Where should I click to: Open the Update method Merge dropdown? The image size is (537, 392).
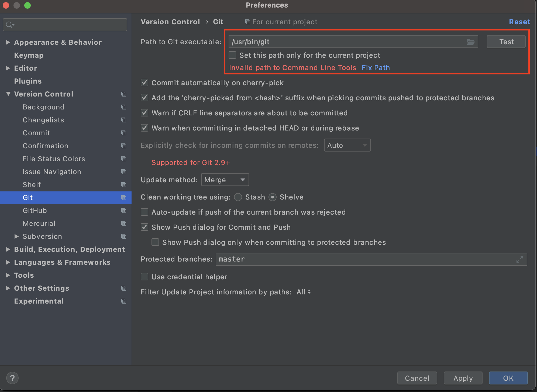(225, 180)
